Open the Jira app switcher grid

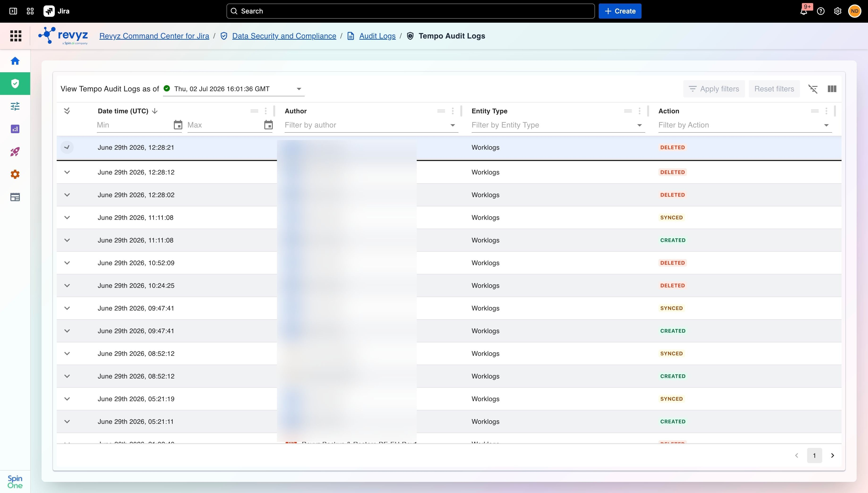[x=30, y=11]
